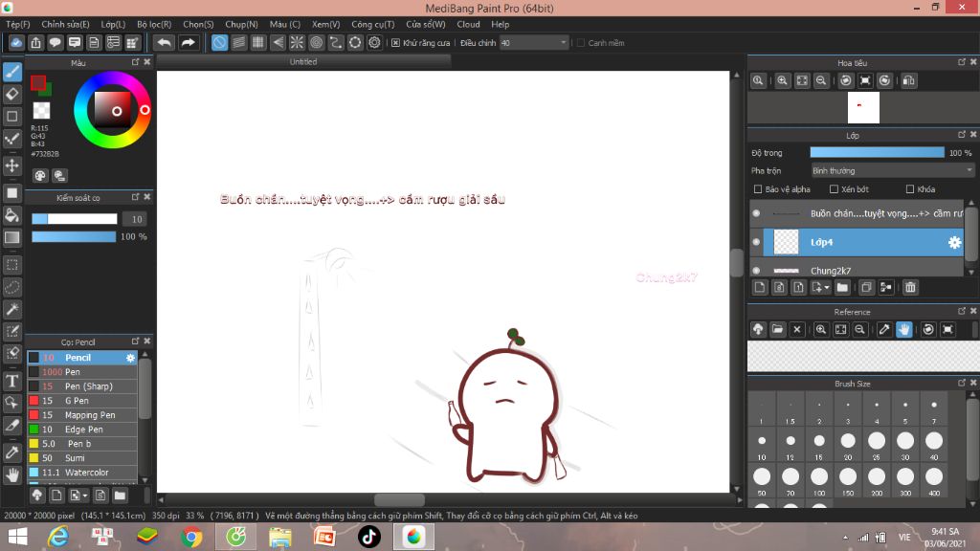Screen dimensions: 980x551
Task: Select the Eraser tool
Action: 11,95
